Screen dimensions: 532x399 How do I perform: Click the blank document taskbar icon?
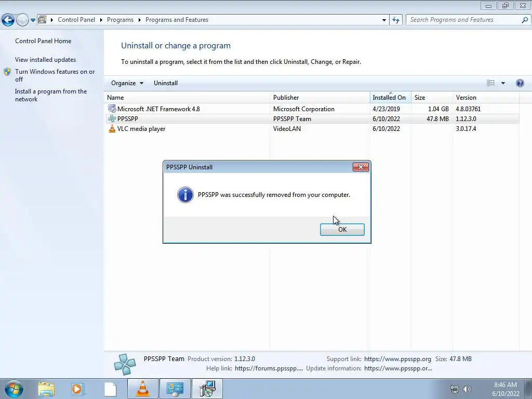110,389
